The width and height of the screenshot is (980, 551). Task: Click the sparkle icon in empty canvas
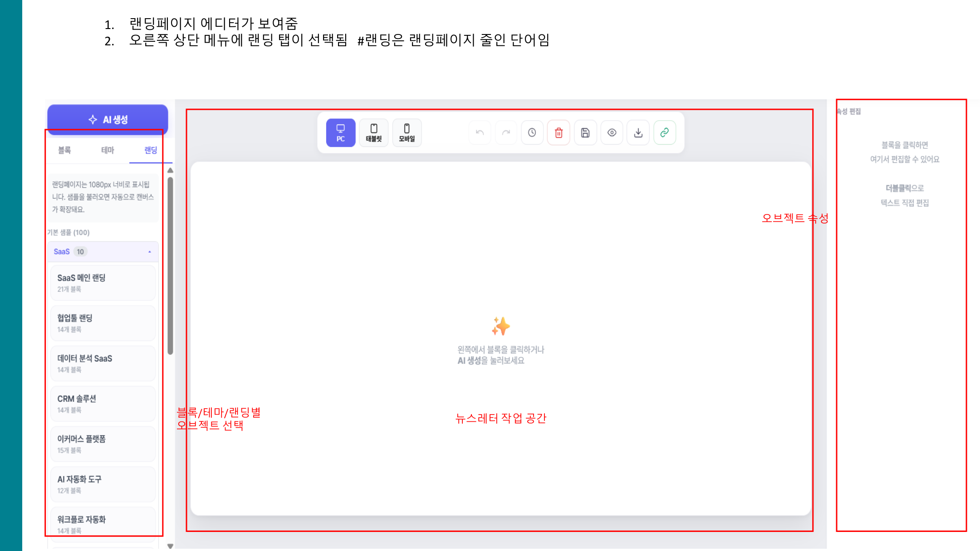pyautogui.click(x=501, y=326)
